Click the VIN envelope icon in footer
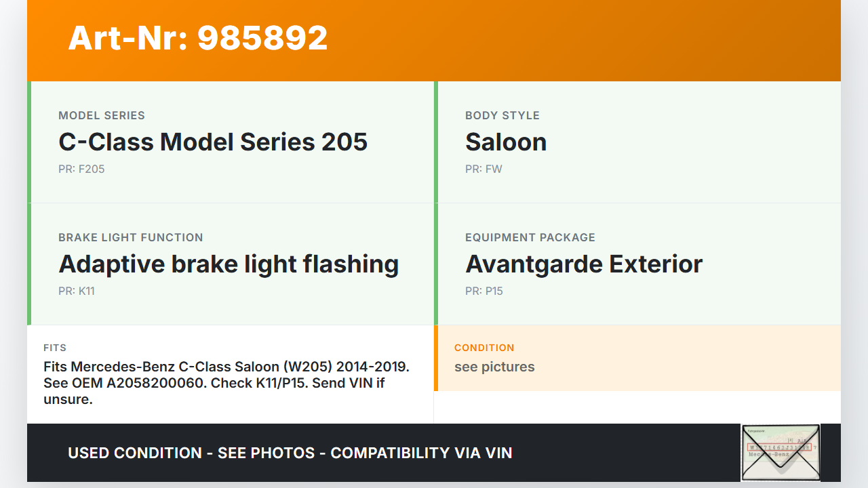The height and width of the screenshot is (488, 868). click(x=781, y=452)
